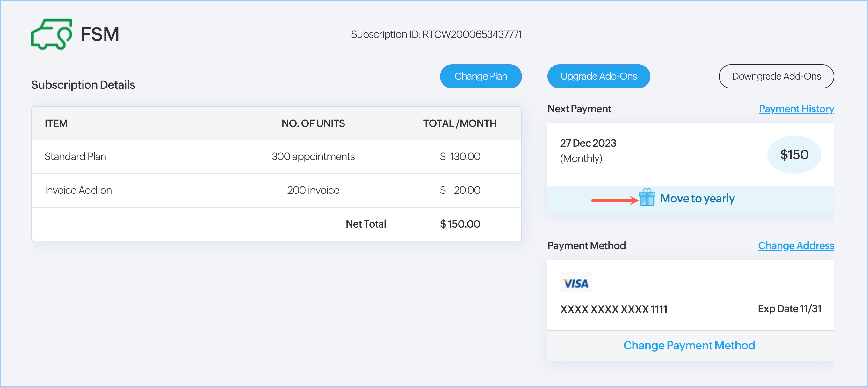
Task: Click the Subscription ID text
Action: [436, 34]
